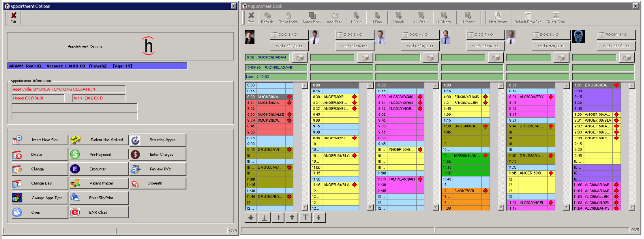Click the Appt Code SMOKE30 field

pos(68,89)
